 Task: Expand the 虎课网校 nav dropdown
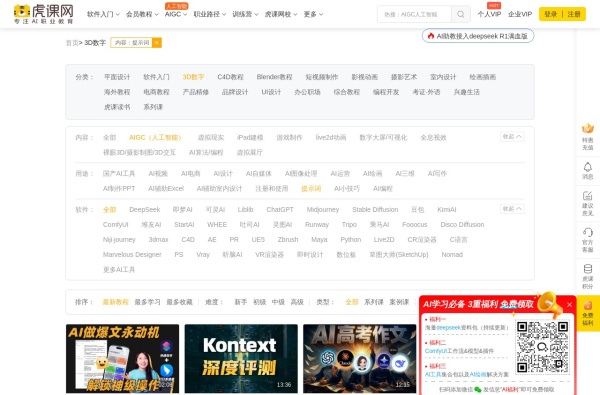281,14
